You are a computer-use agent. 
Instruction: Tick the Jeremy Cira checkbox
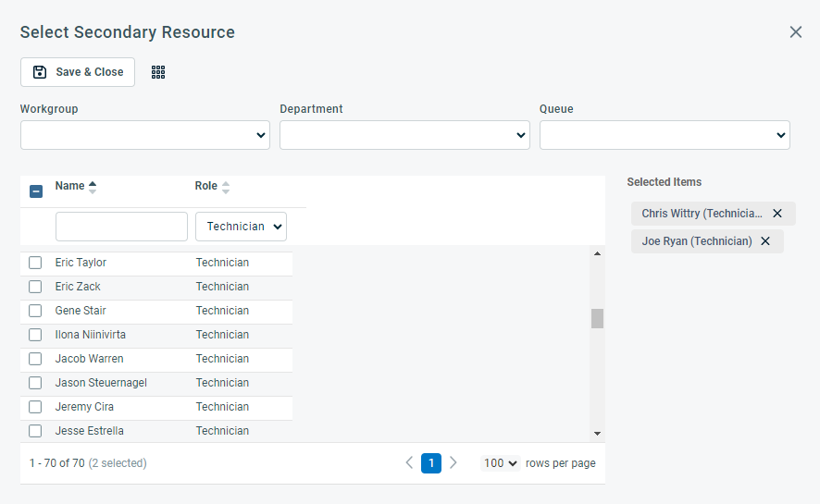pyautogui.click(x=35, y=406)
